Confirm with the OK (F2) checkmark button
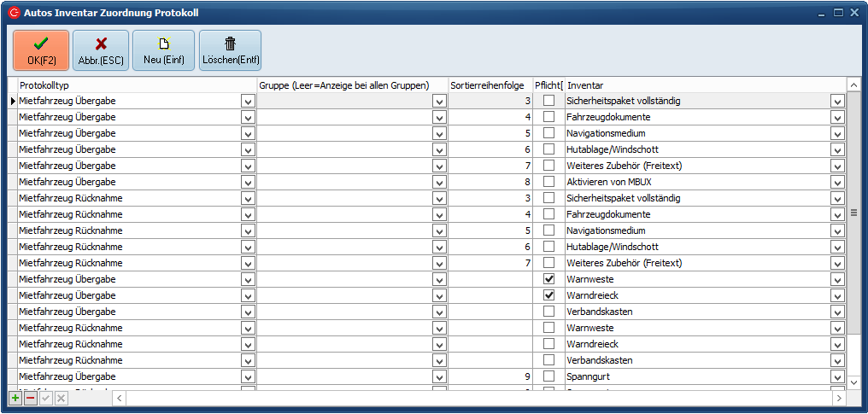 41,50
